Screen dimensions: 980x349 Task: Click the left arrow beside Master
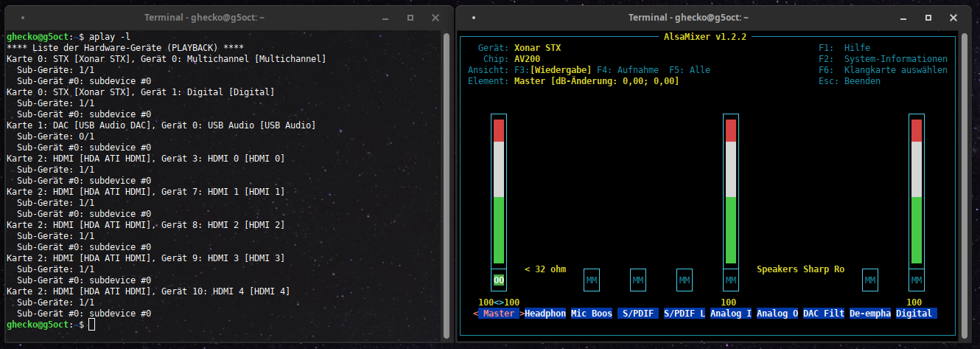click(475, 314)
